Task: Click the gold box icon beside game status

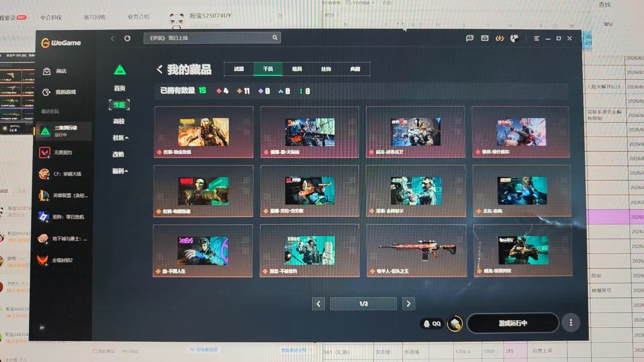Action: click(x=455, y=323)
